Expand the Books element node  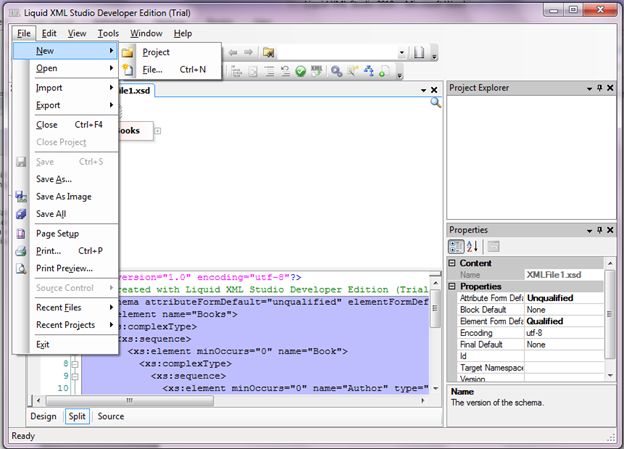tap(158, 131)
